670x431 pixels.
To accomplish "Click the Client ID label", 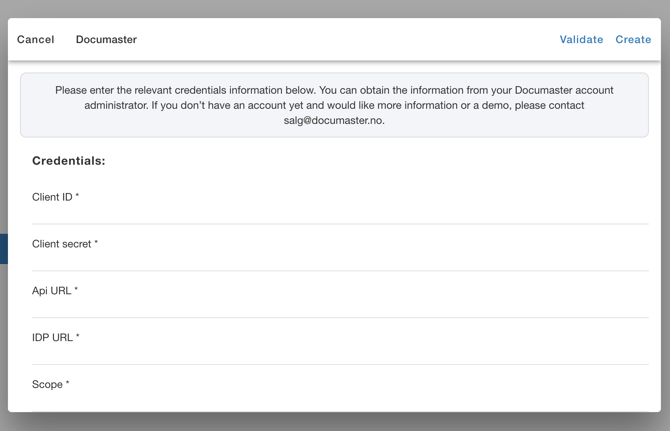I will point(52,197).
